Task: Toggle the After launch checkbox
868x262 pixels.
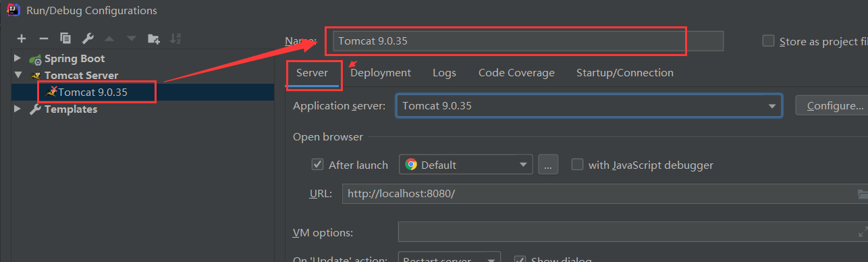Action: [317, 165]
